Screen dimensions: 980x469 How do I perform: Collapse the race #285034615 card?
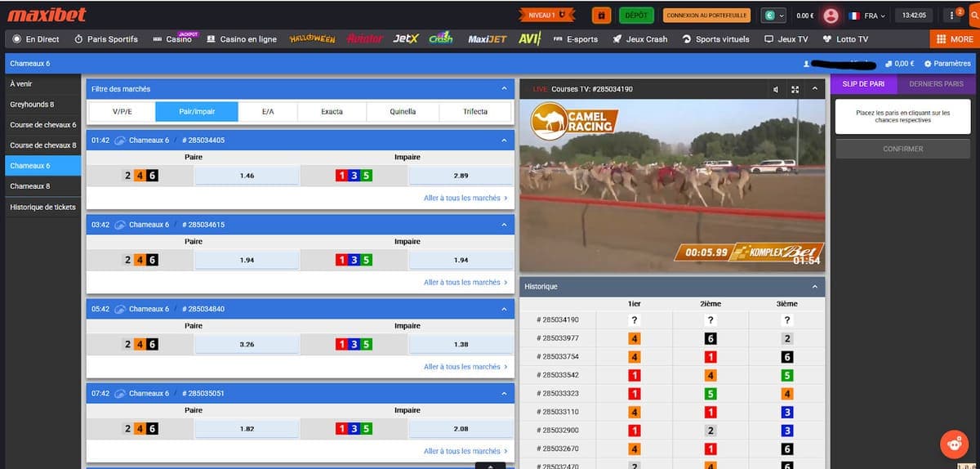tap(504, 225)
